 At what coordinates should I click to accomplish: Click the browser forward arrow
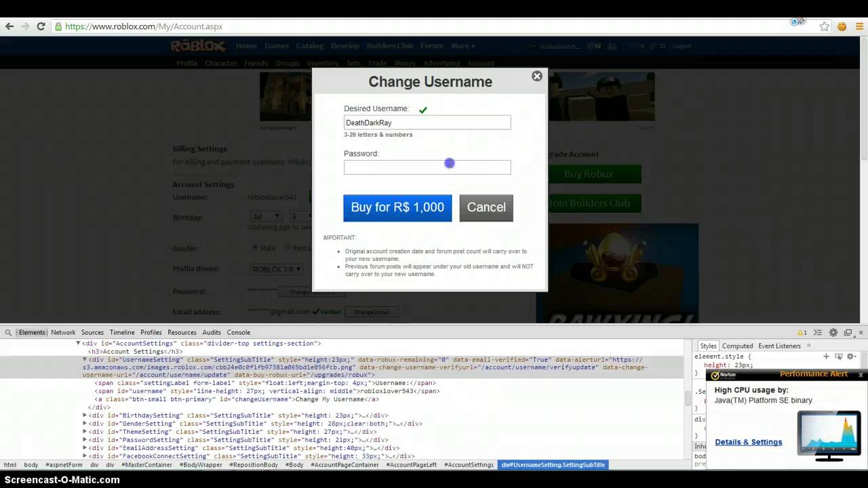[25, 26]
